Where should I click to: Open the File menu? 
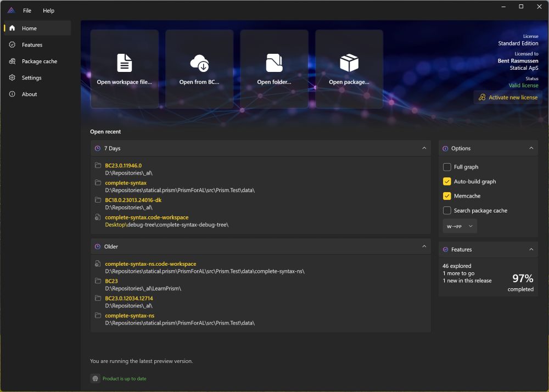pyautogui.click(x=27, y=10)
